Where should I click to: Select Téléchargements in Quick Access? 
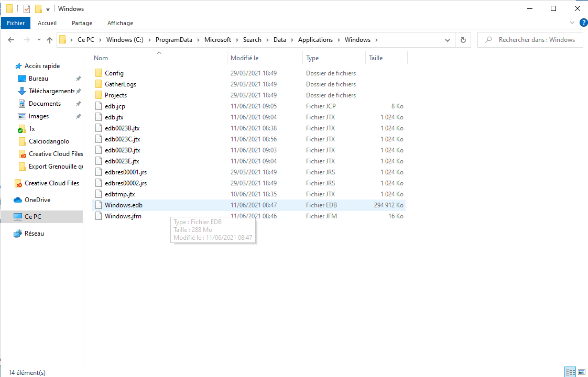(51, 91)
